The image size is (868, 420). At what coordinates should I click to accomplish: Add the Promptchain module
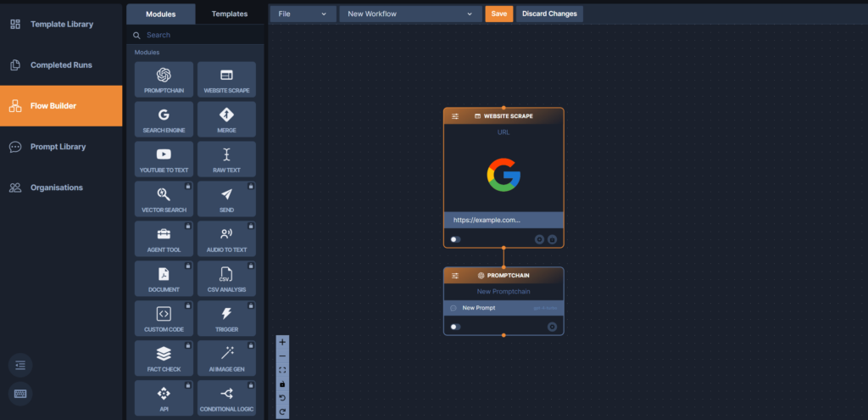click(164, 79)
